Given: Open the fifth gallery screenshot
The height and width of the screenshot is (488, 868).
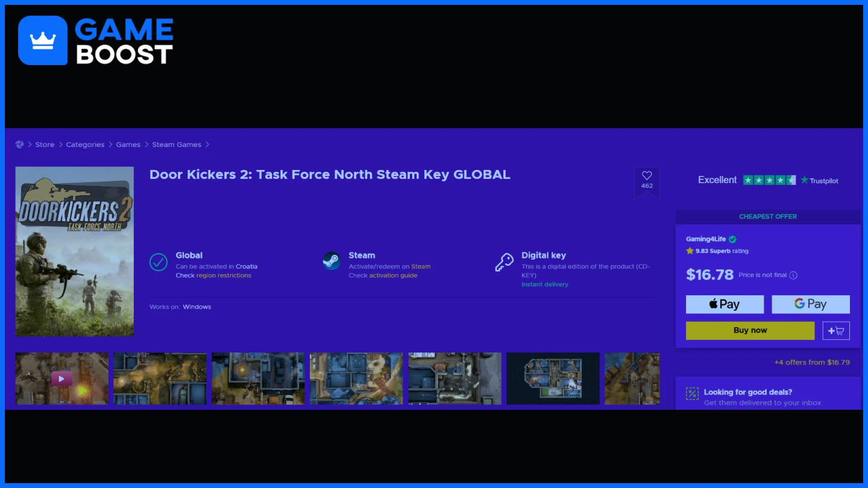Looking at the screenshot, I should pos(454,378).
